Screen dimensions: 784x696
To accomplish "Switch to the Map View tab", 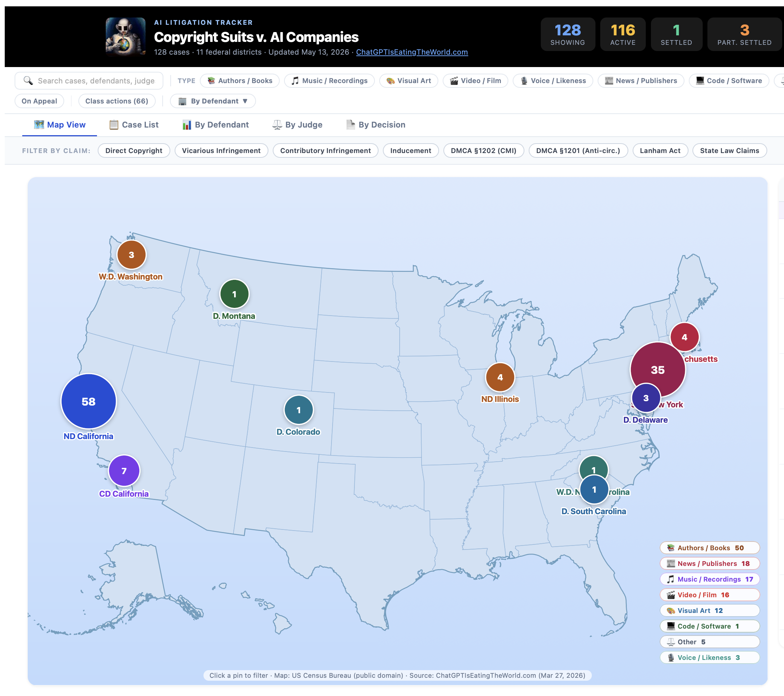I will point(59,125).
